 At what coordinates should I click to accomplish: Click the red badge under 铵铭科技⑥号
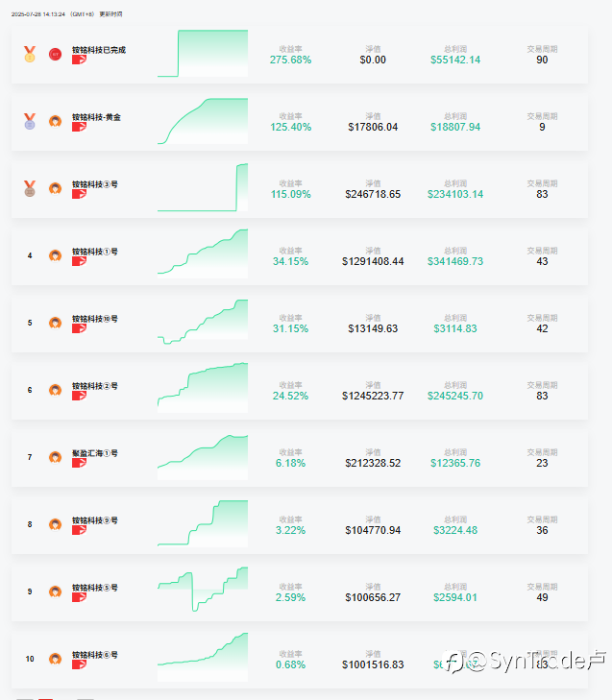pos(78,664)
